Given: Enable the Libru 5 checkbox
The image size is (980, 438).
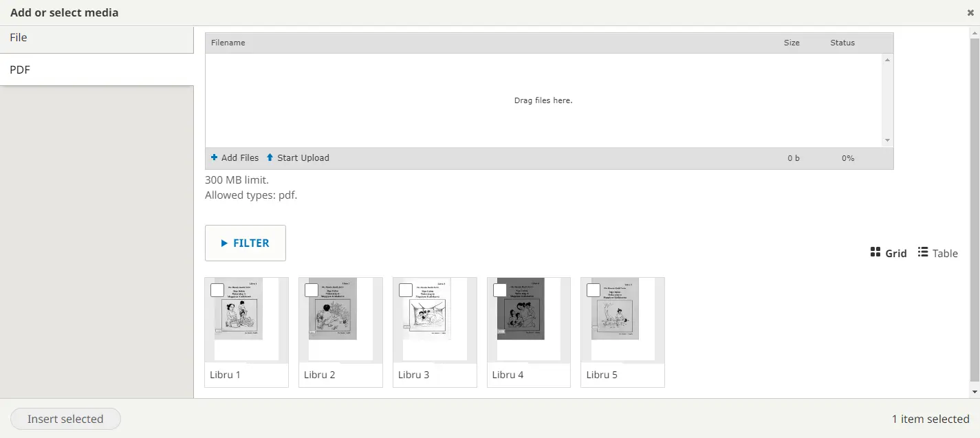Looking at the screenshot, I should [x=594, y=290].
